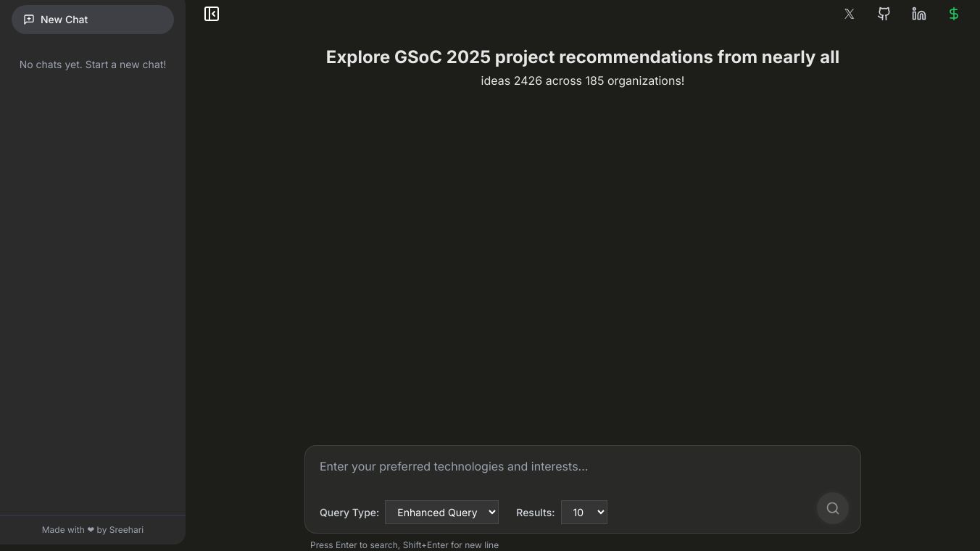Click the "Results:" label
This screenshot has height=551, width=980.
pos(535,513)
